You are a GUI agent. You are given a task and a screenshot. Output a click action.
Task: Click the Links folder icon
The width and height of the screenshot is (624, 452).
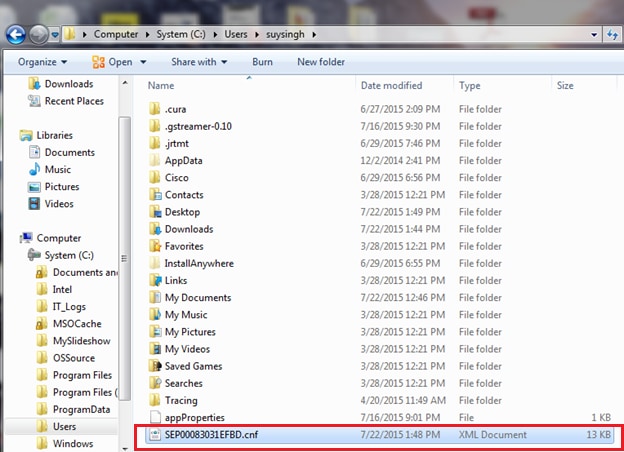155,280
